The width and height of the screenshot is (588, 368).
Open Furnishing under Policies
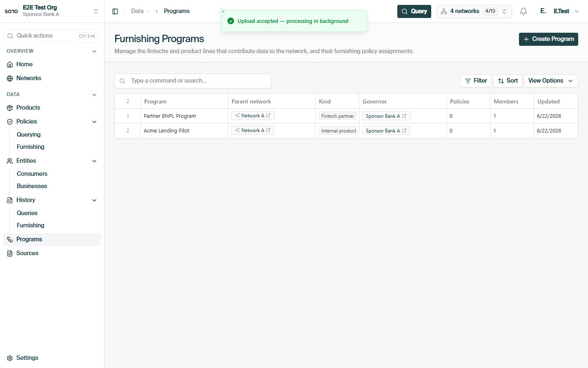point(31,147)
